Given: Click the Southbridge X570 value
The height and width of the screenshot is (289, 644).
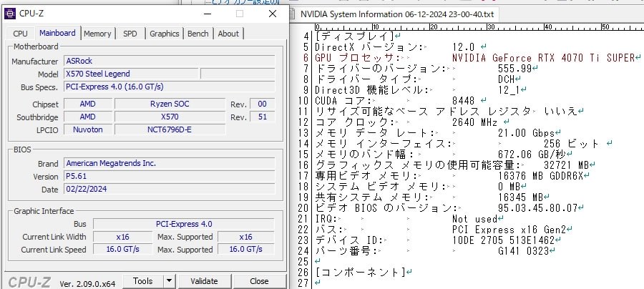Looking at the screenshot, I should click(x=170, y=117).
